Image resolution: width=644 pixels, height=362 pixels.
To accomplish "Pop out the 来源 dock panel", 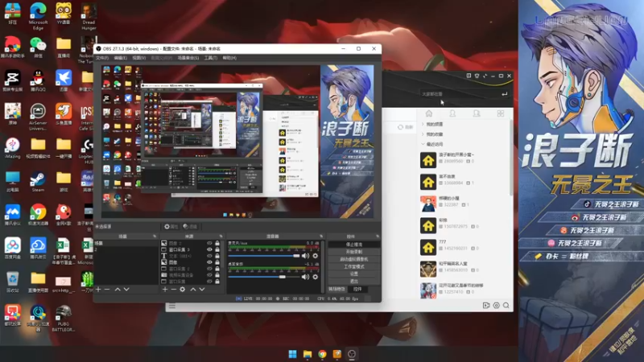I will (x=221, y=237).
